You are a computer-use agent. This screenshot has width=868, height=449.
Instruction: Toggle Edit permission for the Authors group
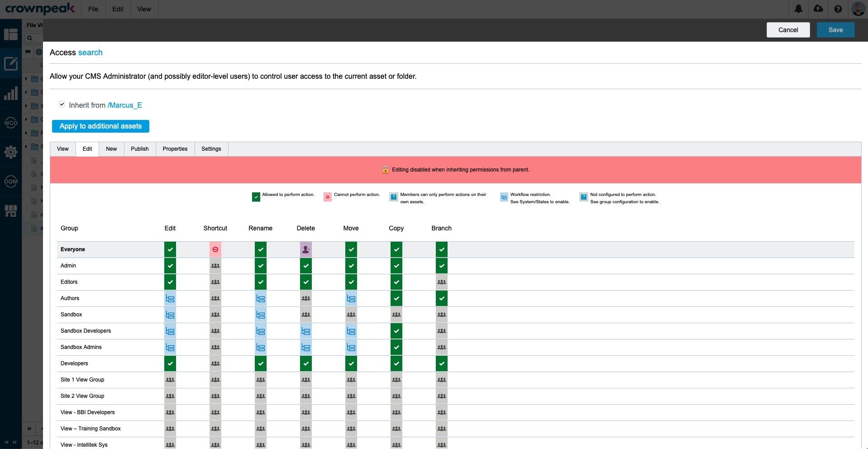click(170, 298)
